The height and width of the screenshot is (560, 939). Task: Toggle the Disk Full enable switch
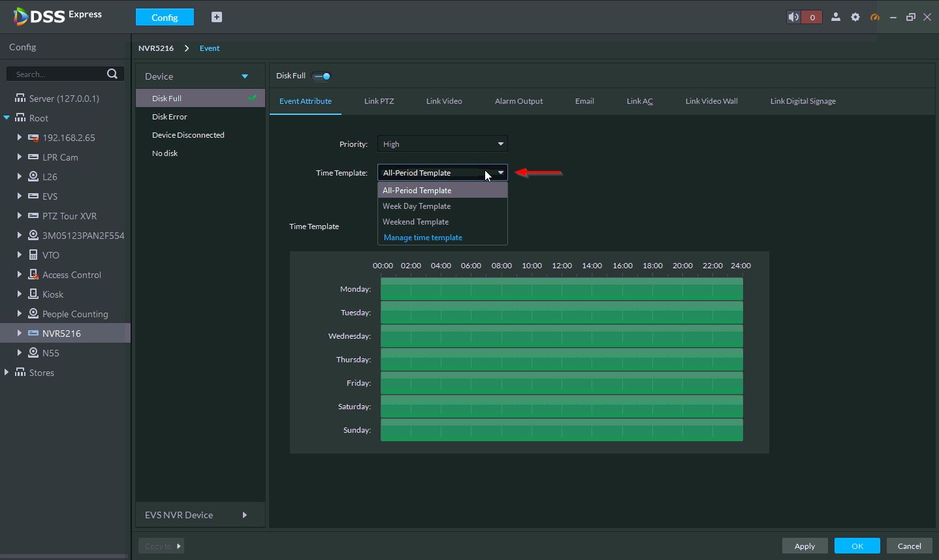pyautogui.click(x=321, y=76)
